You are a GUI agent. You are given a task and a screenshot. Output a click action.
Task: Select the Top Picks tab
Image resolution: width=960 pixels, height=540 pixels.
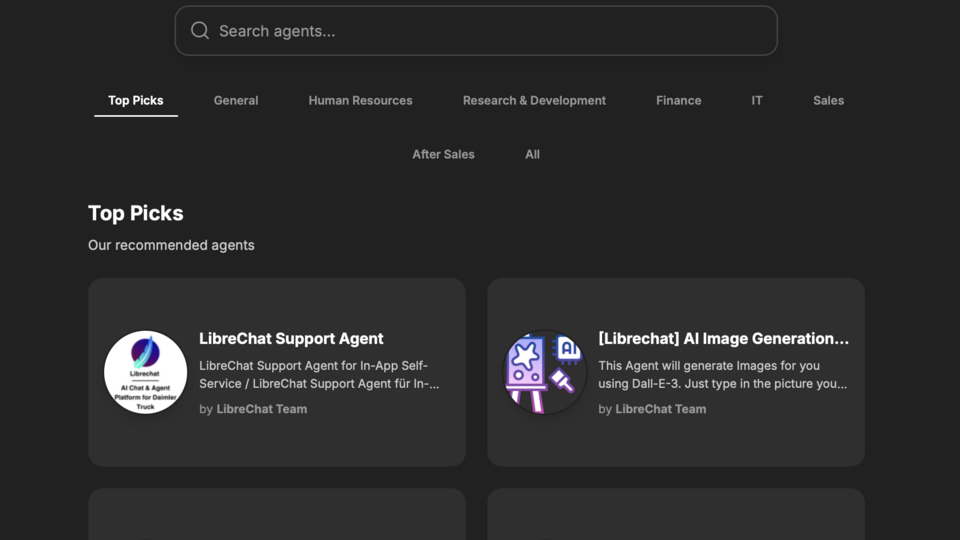[x=136, y=100]
